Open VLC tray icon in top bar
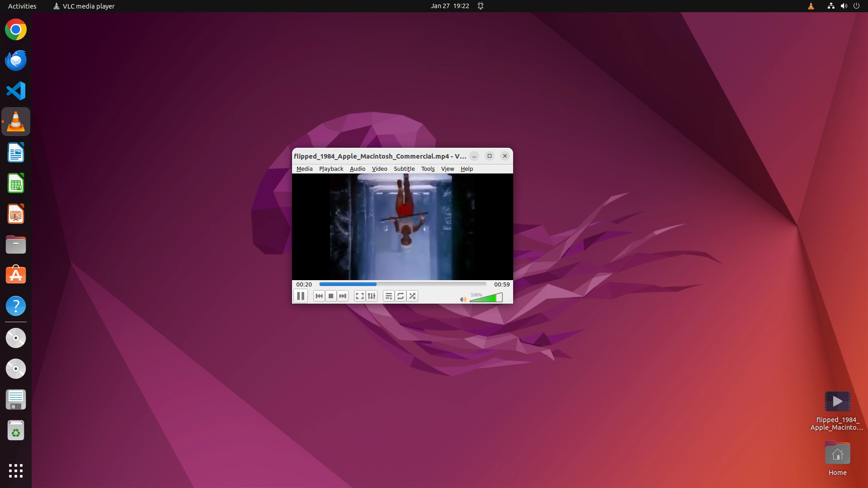 click(x=811, y=6)
